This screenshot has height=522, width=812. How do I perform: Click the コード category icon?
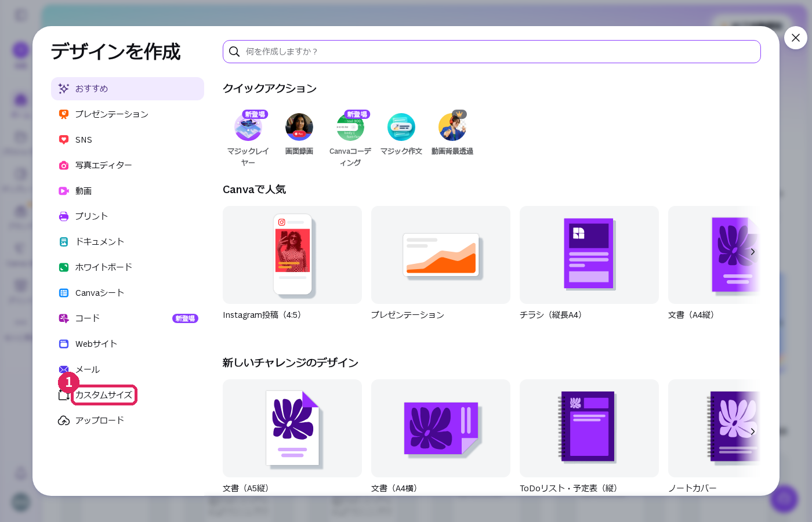pos(64,318)
